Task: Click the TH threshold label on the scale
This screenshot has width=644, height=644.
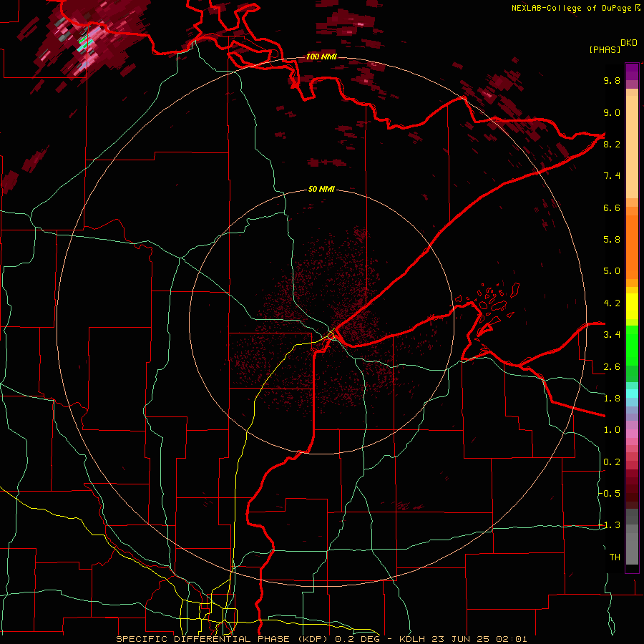Action: (615, 557)
